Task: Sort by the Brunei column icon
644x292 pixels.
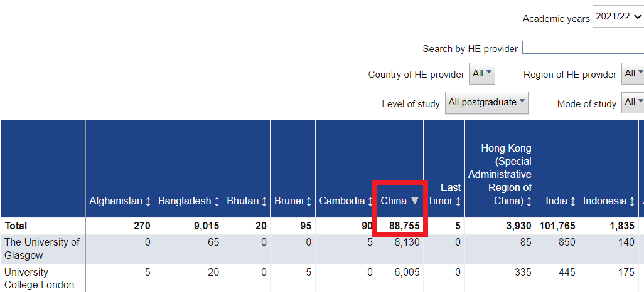Action: click(309, 201)
